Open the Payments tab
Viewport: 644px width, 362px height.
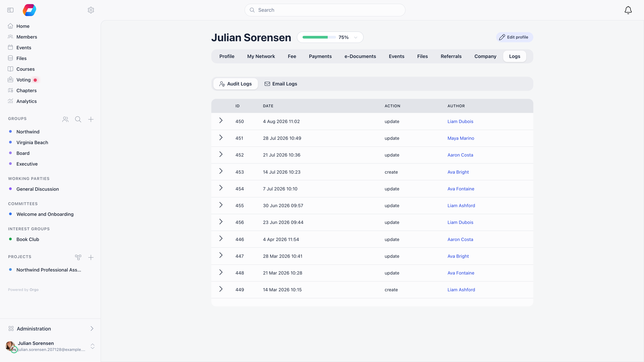click(320, 56)
